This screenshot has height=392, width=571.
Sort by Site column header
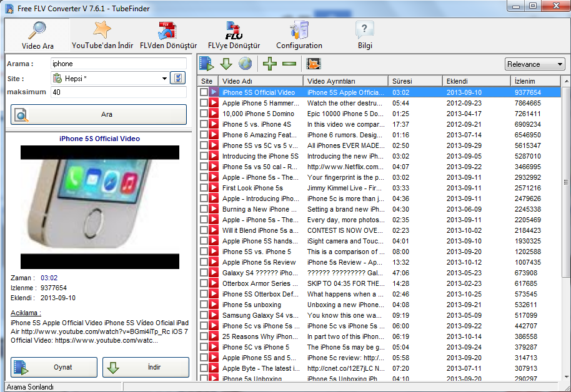point(208,81)
